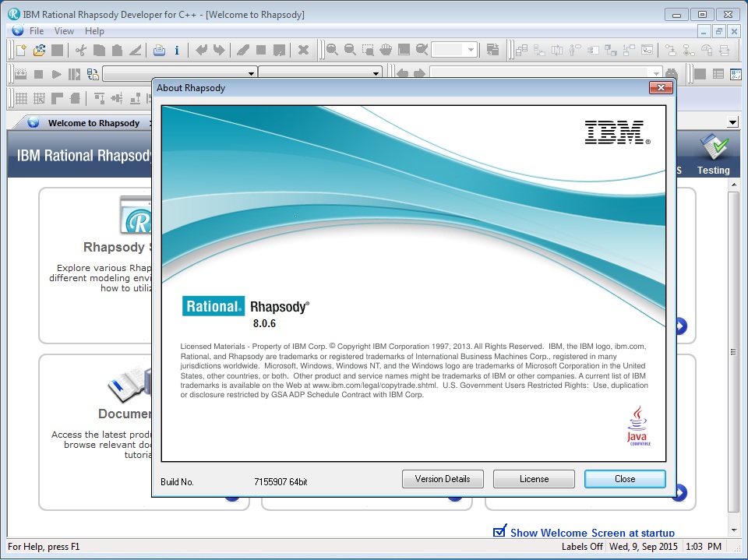This screenshot has width=748, height=560.
Task: Open the File menu
Action: (x=37, y=31)
